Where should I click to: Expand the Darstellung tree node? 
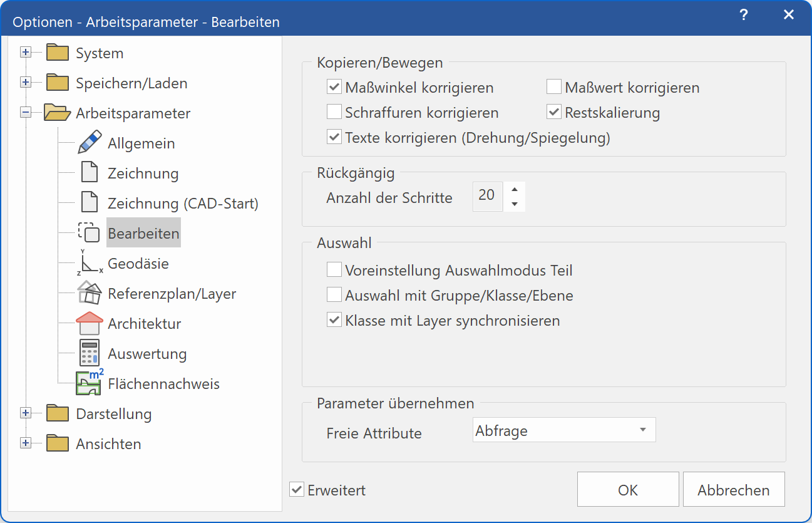[26, 413]
